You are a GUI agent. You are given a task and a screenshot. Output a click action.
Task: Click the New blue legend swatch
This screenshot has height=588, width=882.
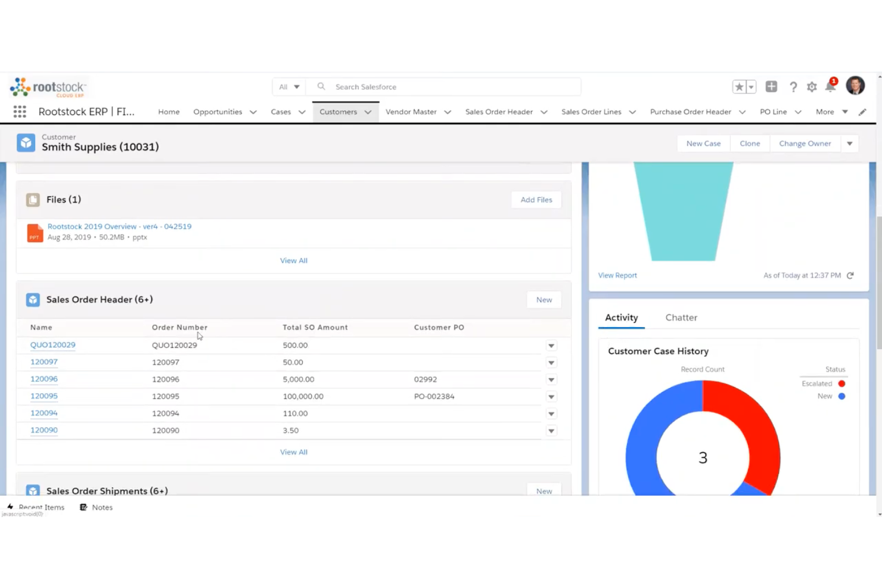point(841,396)
